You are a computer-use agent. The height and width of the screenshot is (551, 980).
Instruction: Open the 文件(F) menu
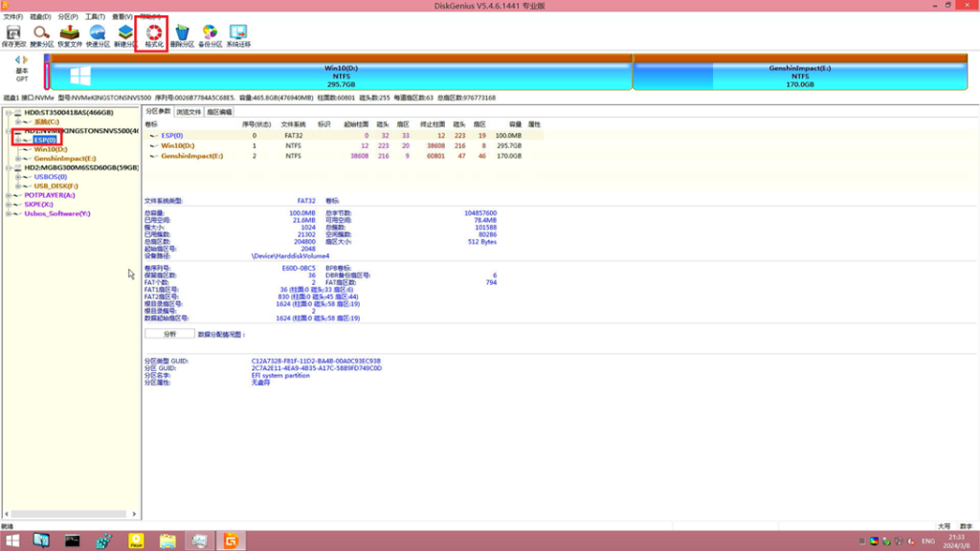[12, 17]
